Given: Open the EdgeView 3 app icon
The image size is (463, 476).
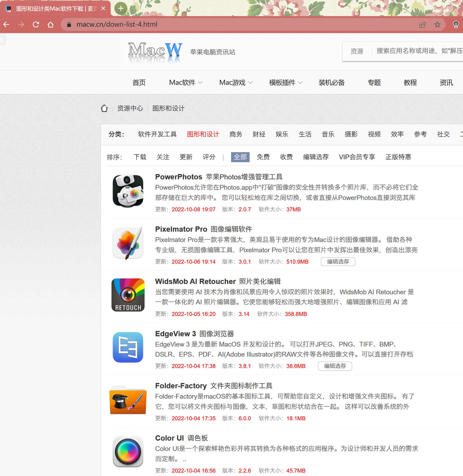Looking at the screenshot, I should point(128,347).
